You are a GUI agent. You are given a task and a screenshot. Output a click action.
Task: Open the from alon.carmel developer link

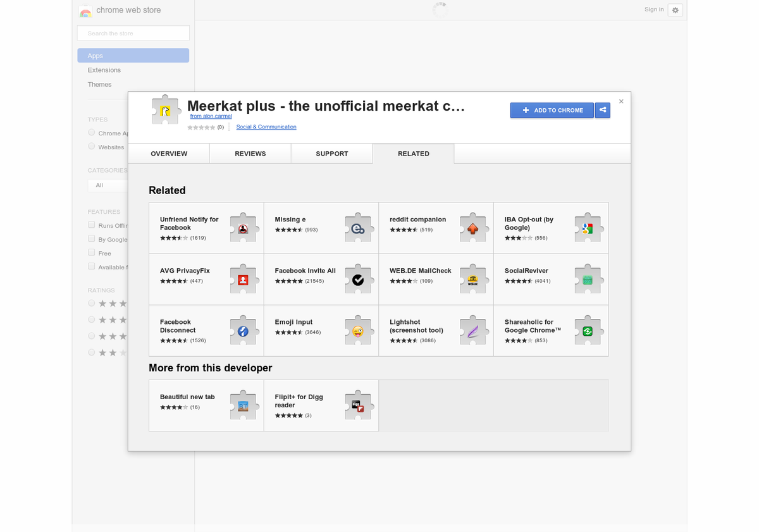click(211, 116)
